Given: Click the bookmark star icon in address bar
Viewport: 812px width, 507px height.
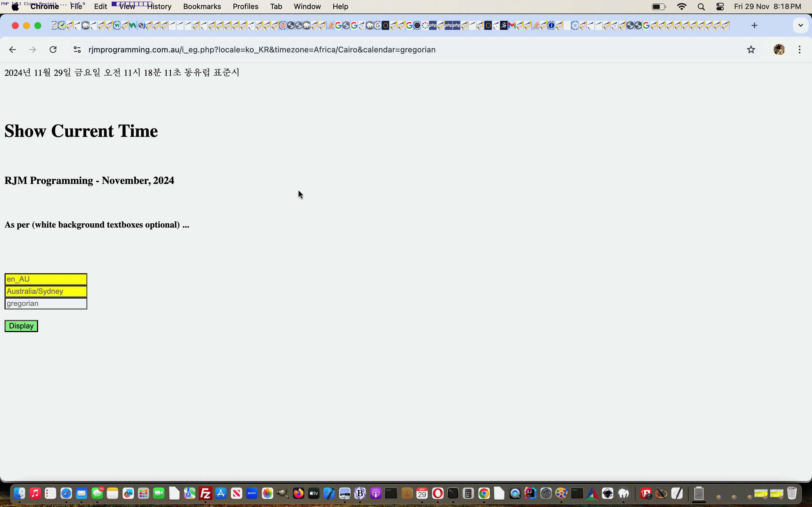Looking at the screenshot, I should point(751,49).
